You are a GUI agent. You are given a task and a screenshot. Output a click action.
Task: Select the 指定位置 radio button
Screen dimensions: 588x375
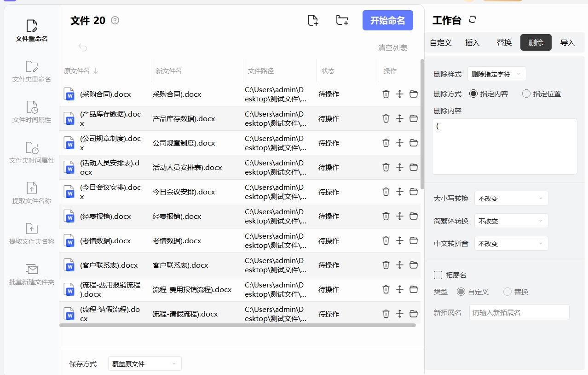[526, 94]
